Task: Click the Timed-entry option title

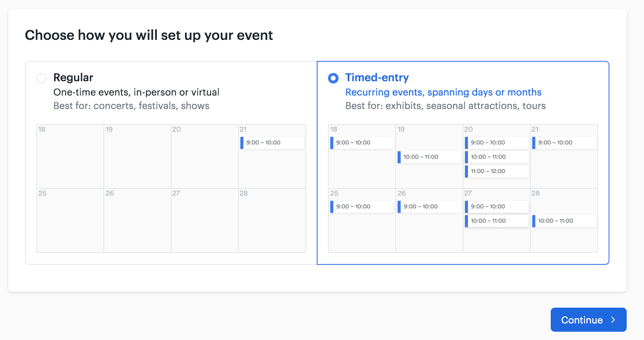Action: (x=377, y=77)
